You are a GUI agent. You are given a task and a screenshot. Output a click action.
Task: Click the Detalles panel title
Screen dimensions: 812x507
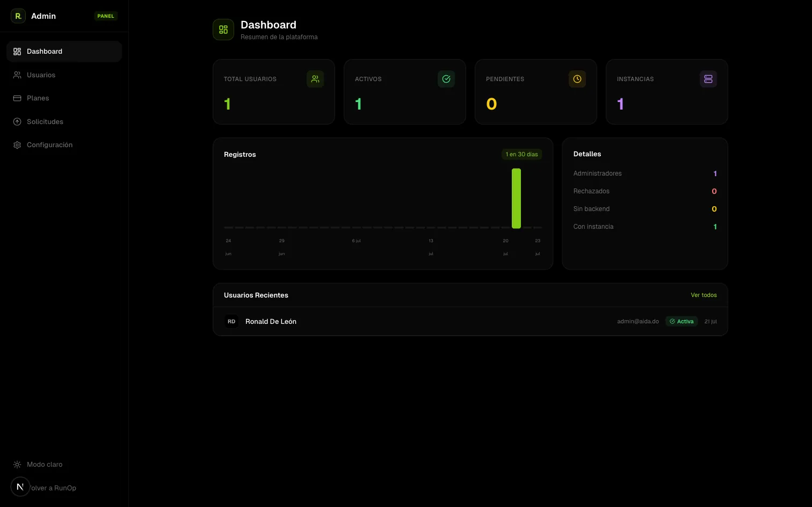pyautogui.click(x=587, y=154)
